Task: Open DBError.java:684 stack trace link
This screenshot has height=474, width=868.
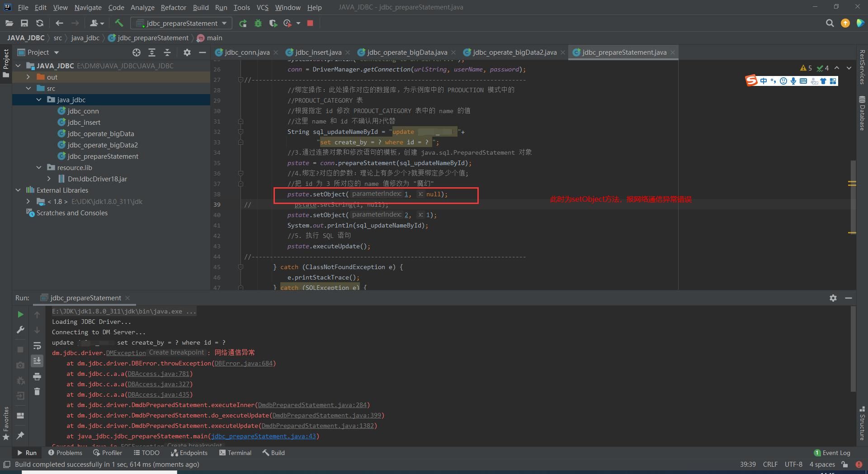Action: pos(244,363)
